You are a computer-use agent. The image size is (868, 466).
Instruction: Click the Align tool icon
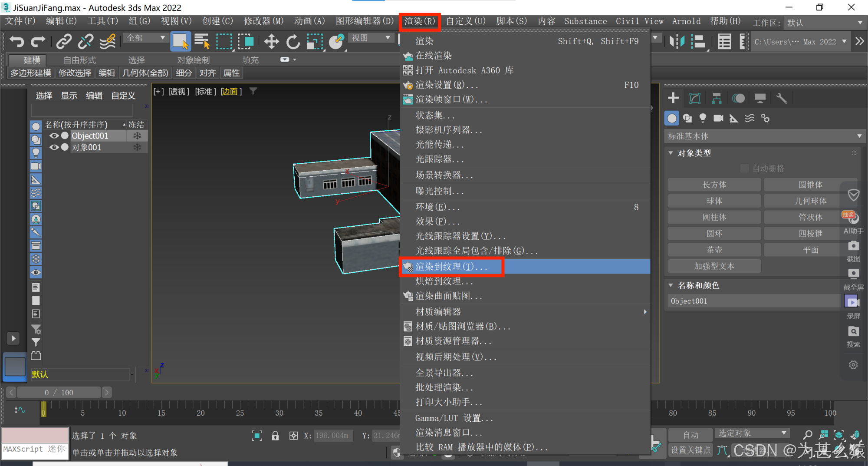click(x=698, y=42)
